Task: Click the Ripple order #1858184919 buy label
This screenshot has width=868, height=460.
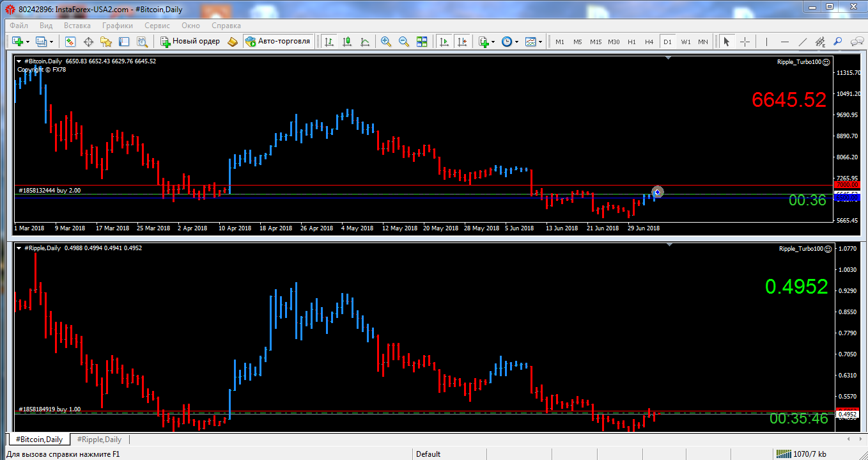Action: click(x=50, y=409)
